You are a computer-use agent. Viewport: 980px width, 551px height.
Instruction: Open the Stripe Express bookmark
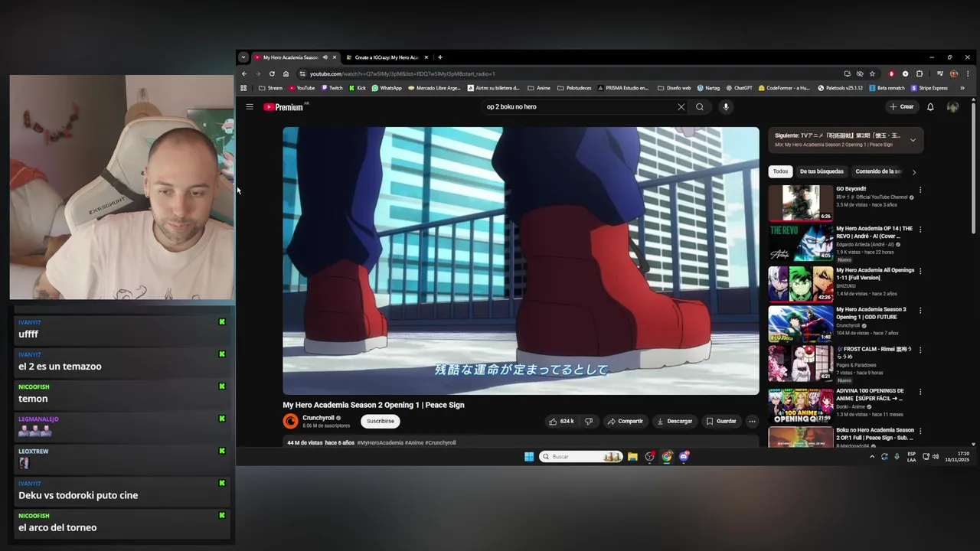point(929,88)
